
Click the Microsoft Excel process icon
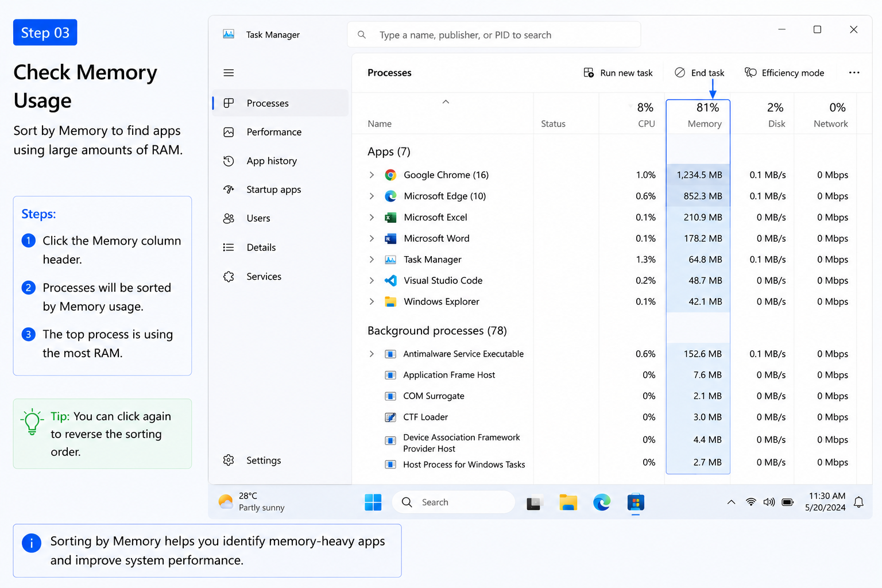click(x=390, y=218)
